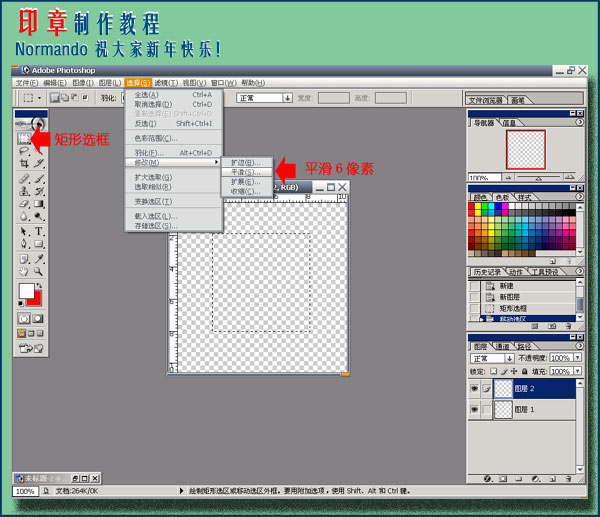Viewport: 600px width, 517px height.
Task: Reset default black and white colors
Action: (x=21, y=303)
